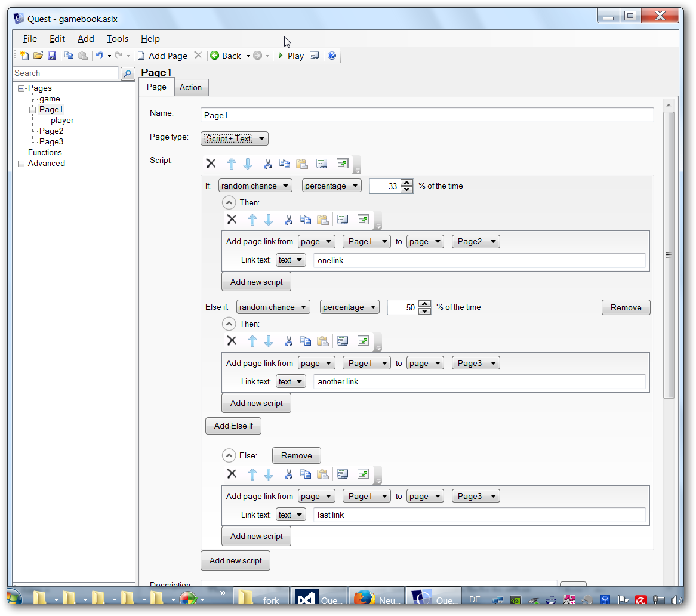Open File menu
696x616 pixels.
coord(30,39)
